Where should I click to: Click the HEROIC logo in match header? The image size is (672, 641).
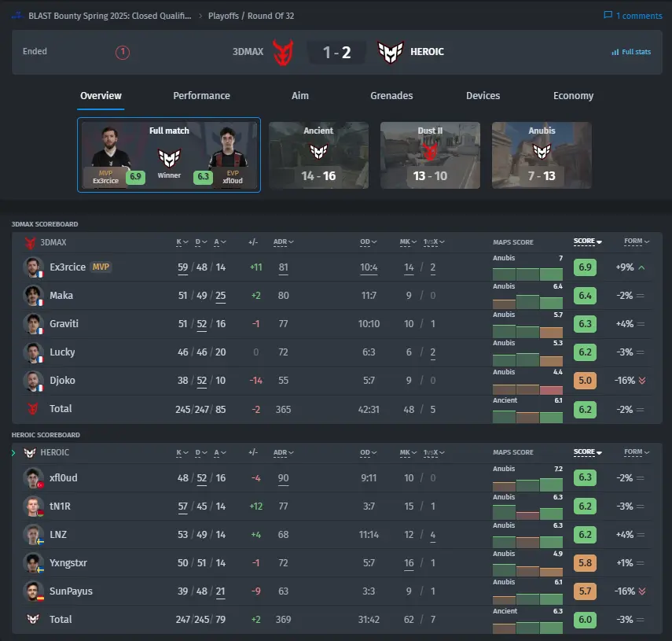click(391, 53)
